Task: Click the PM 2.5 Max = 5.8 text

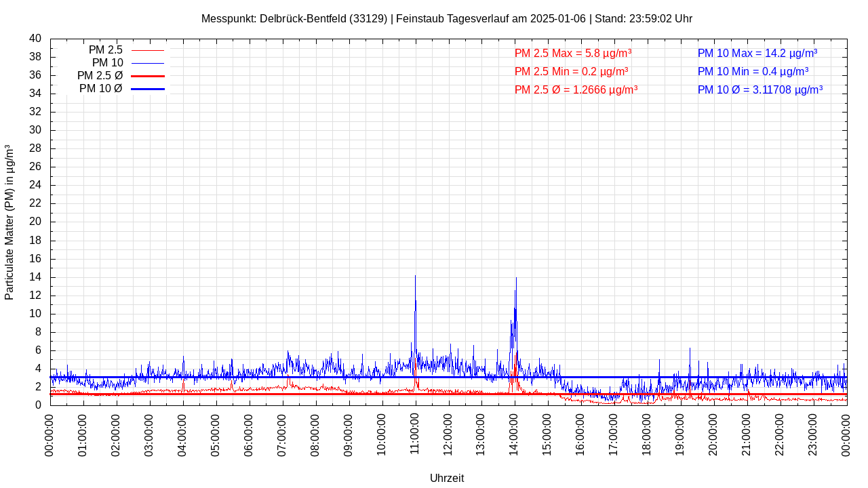Action: pyautogui.click(x=573, y=54)
